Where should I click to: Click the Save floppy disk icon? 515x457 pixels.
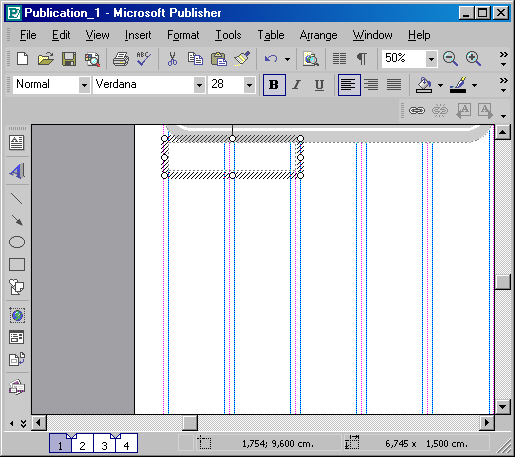point(69,59)
